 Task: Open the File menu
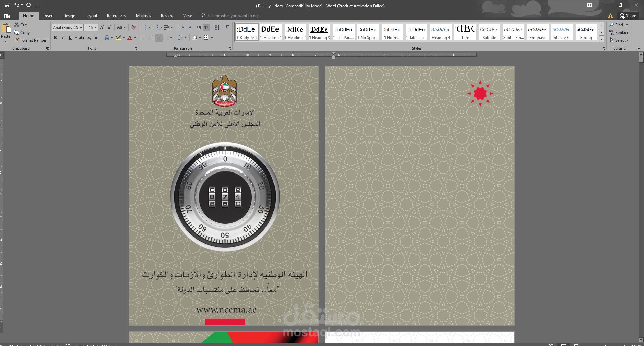7,16
